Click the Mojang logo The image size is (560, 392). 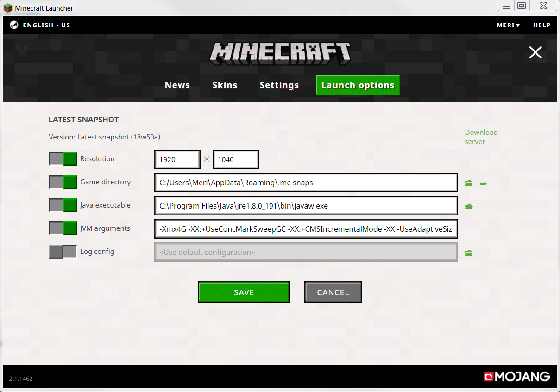[517, 376]
